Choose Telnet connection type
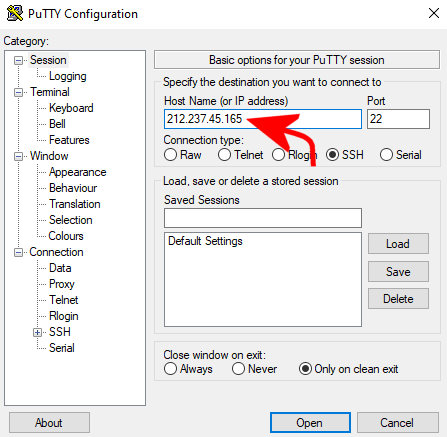Screen dimensions: 447x437 (x=224, y=155)
